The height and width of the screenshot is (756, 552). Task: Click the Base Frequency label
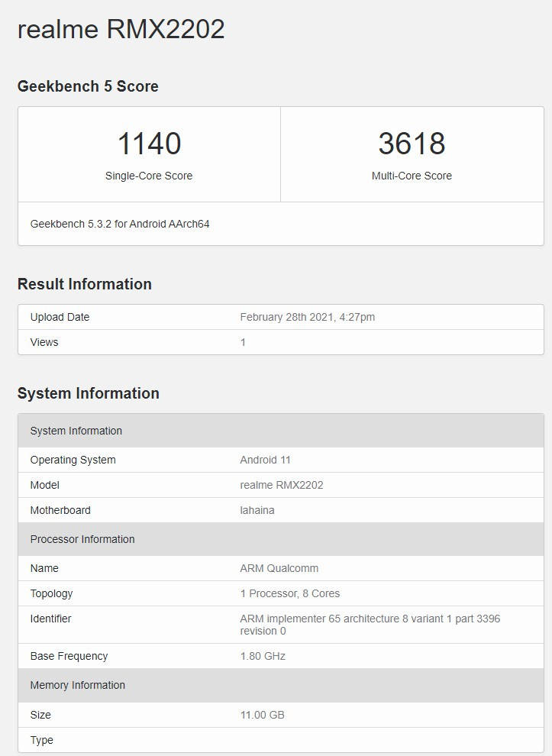pyautogui.click(x=69, y=656)
